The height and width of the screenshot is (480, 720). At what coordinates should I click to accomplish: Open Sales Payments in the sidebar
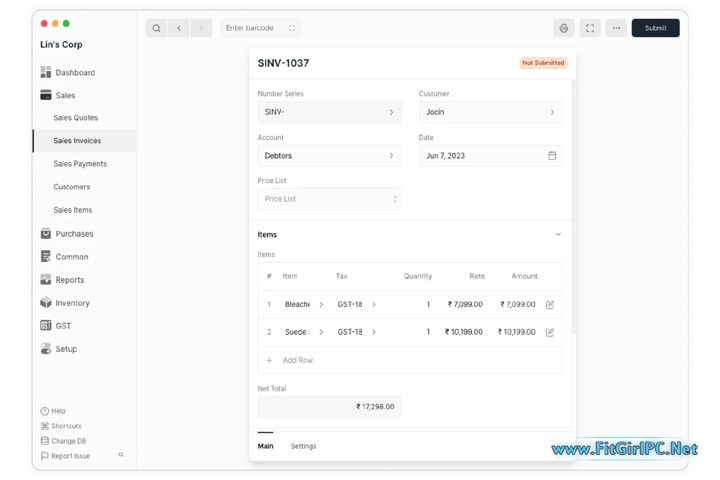pyautogui.click(x=80, y=164)
